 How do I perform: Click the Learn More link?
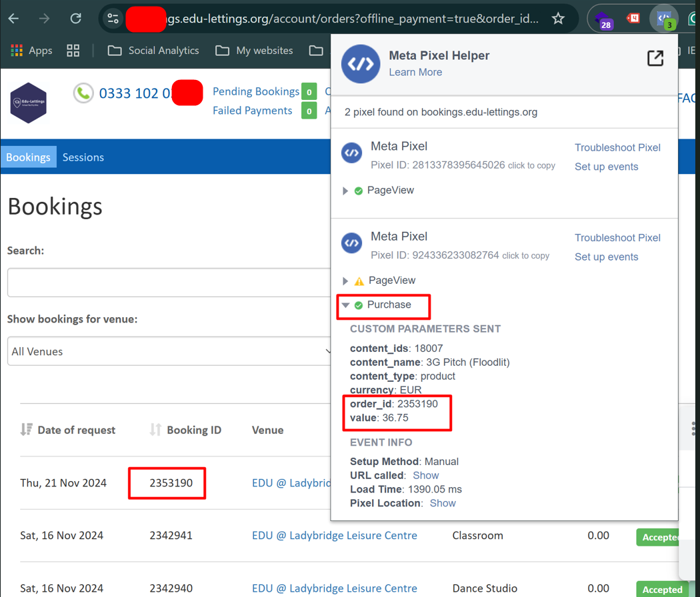[x=415, y=72]
